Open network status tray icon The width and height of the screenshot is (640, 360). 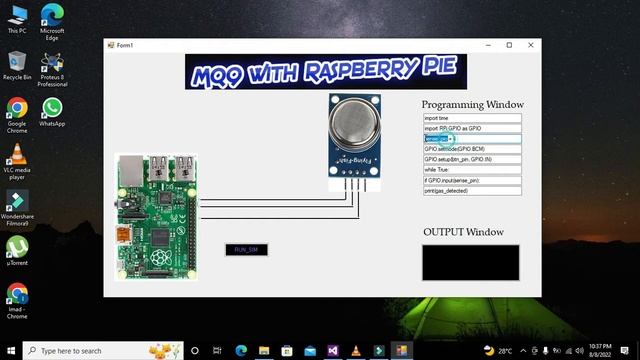coord(569,351)
